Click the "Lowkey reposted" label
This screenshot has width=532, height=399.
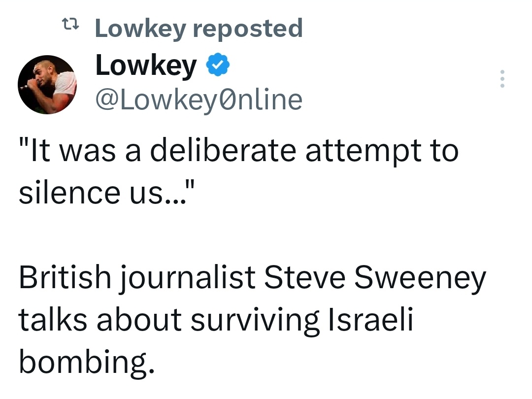pos(198,28)
